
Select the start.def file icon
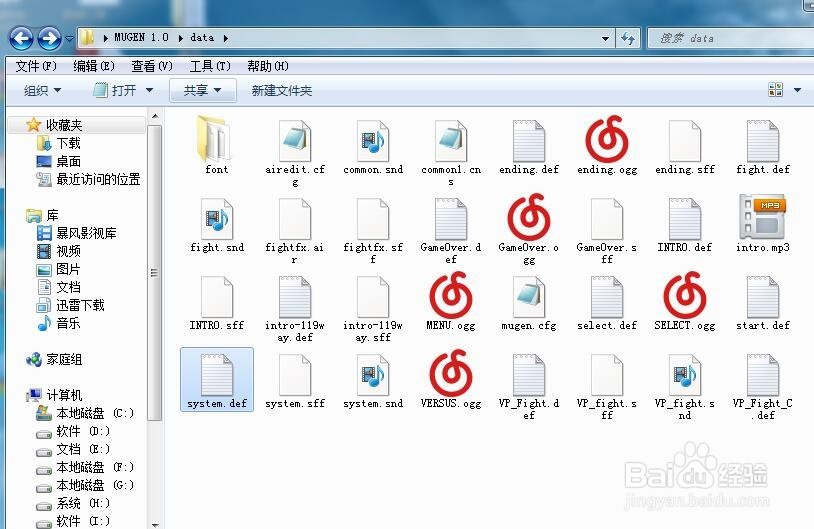(763, 296)
